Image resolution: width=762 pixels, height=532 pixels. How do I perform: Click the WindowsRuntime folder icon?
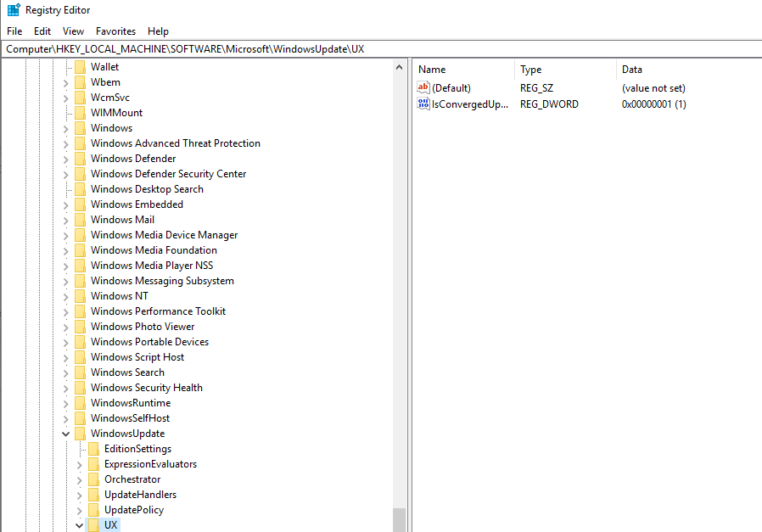click(80, 403)
